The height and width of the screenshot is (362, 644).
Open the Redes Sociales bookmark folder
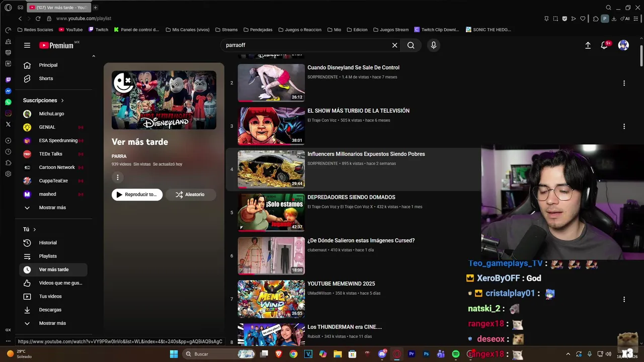(35, 30)
